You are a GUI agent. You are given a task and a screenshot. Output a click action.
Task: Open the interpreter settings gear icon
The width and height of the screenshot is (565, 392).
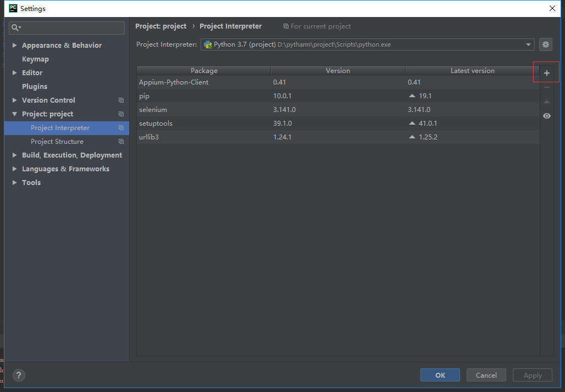tap(545, 44)
